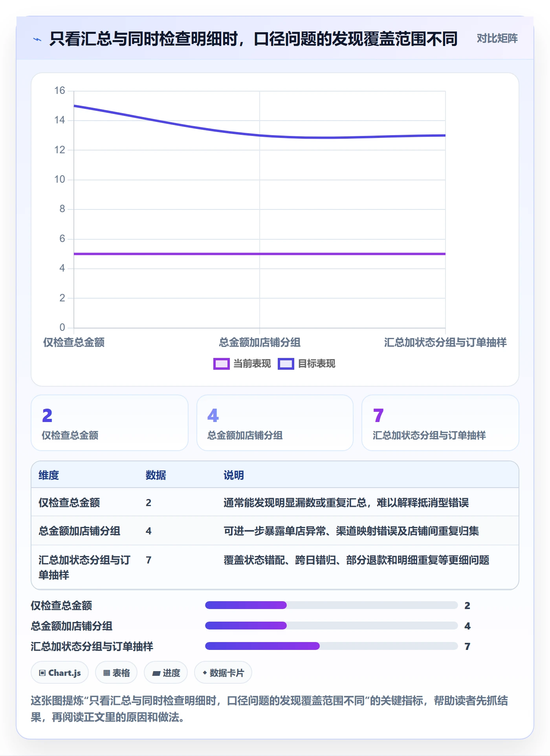Click the 汇总加状态分组与订单抽样 progress bar
The image size is (550, 756).
[x=332, y=646]
